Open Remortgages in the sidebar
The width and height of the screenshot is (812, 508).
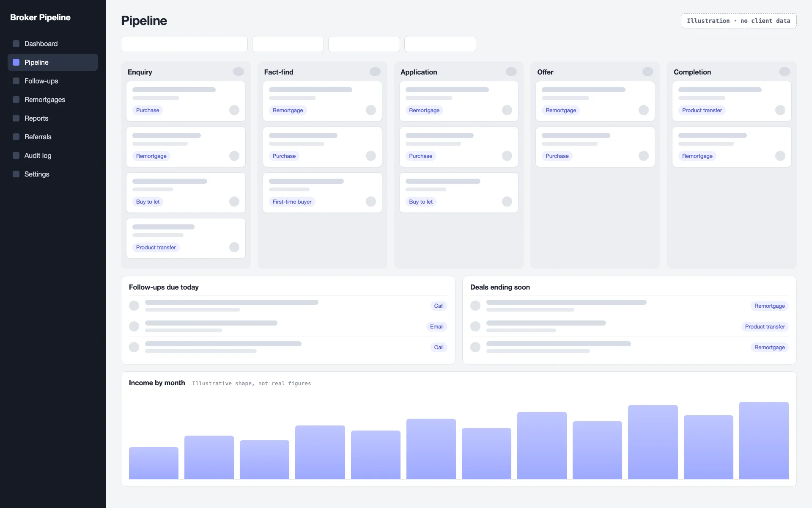(53, 99)
